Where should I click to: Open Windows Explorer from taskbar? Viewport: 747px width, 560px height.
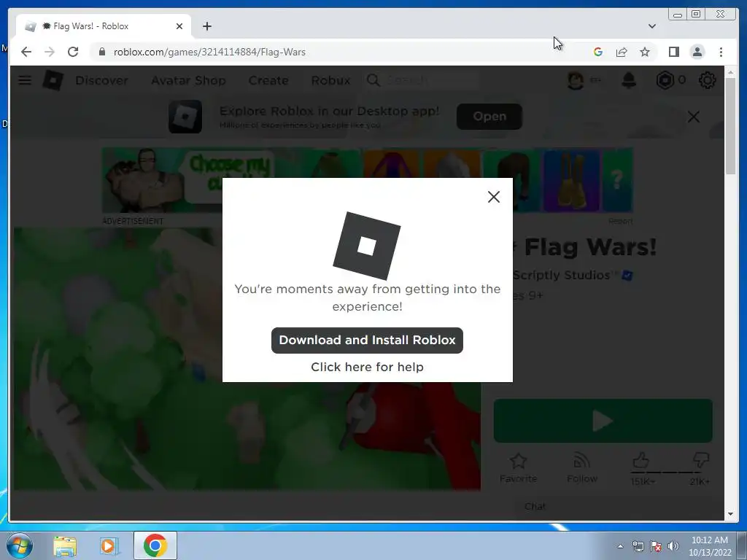[x=65, y=546]
